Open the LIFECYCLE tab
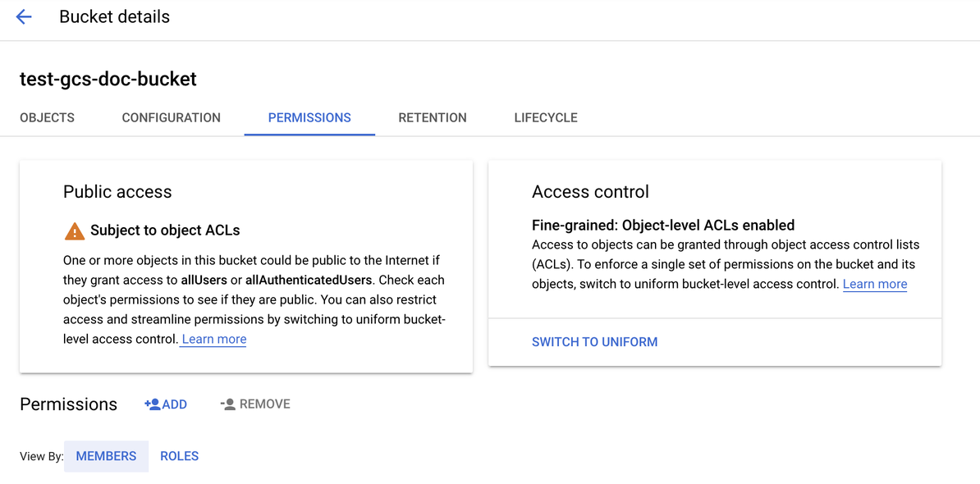The height and width of the screenshot is (484, 980). click(545, 117)
